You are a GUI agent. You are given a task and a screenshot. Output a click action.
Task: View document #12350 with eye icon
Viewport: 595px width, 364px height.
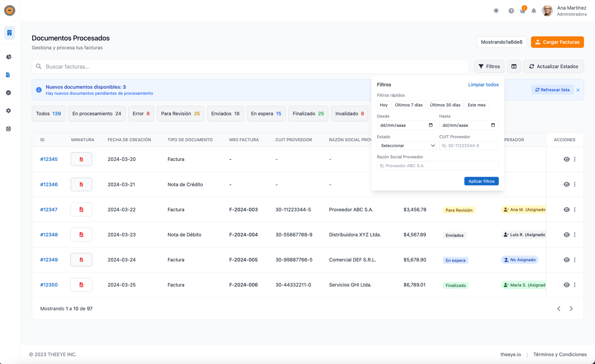pos(567,285)
